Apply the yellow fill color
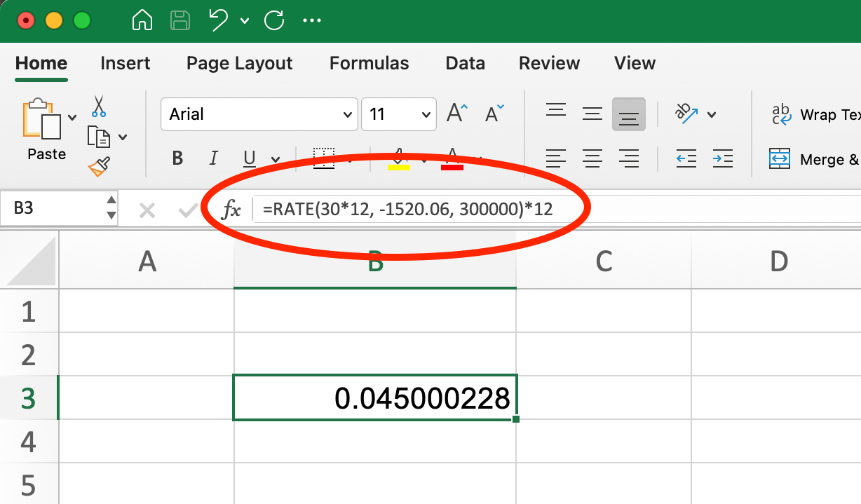This screenshot has height=504, width=861. [x=398, y=159]
